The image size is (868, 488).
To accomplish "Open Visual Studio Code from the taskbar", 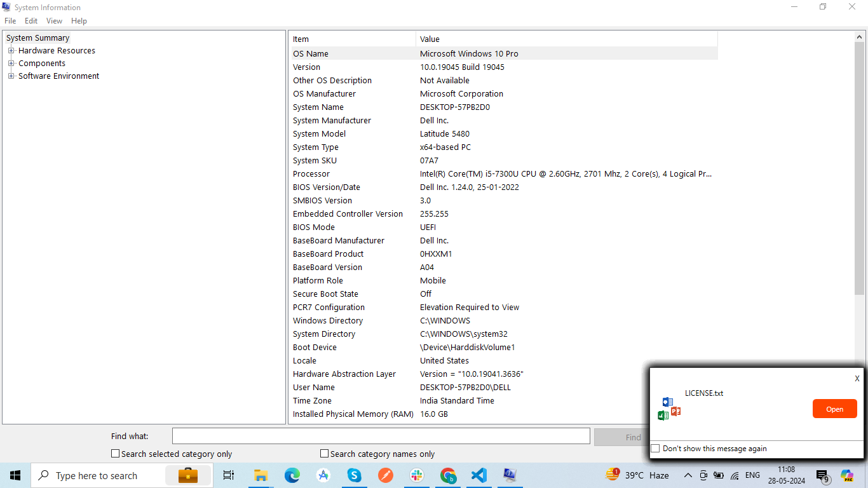I will point(479,475).
